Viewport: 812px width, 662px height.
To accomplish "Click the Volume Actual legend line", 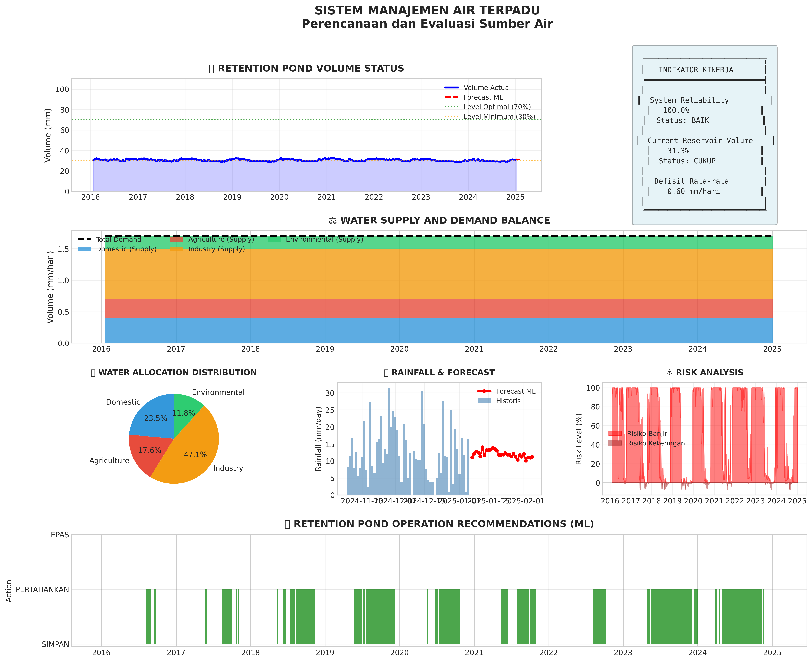I will 452,88.
